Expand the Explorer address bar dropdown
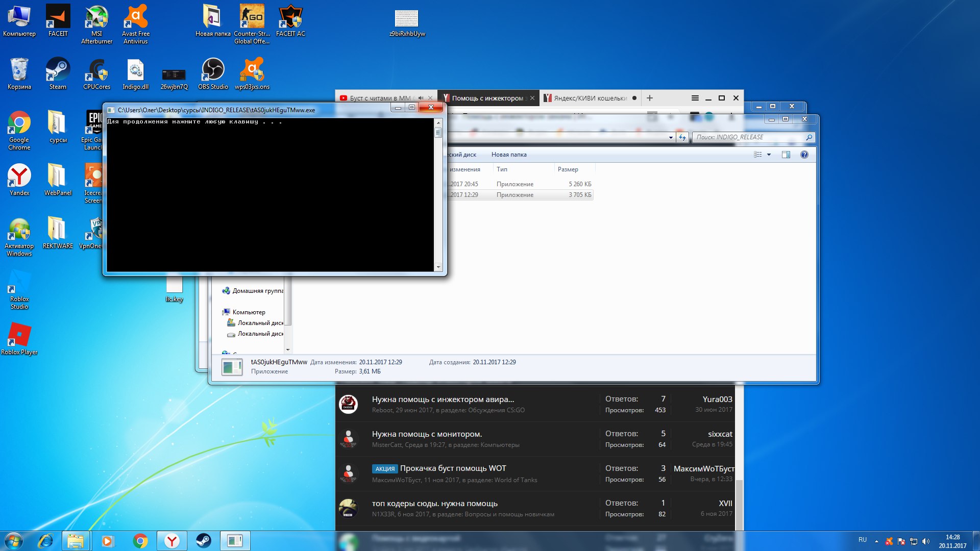The width and height of the screenshot is (980, 551). point(671,137)
